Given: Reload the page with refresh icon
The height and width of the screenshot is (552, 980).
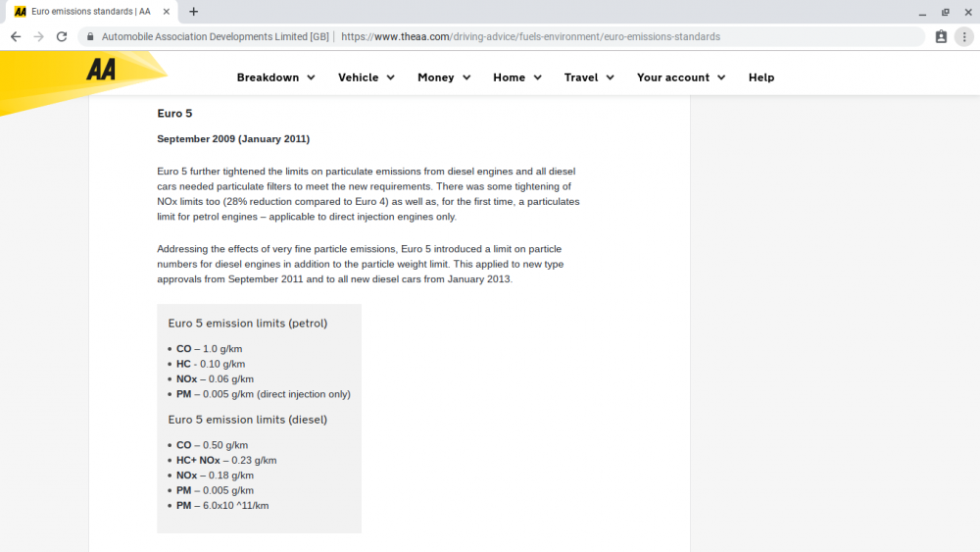Looking at the screenshot, I should (61, 37).
